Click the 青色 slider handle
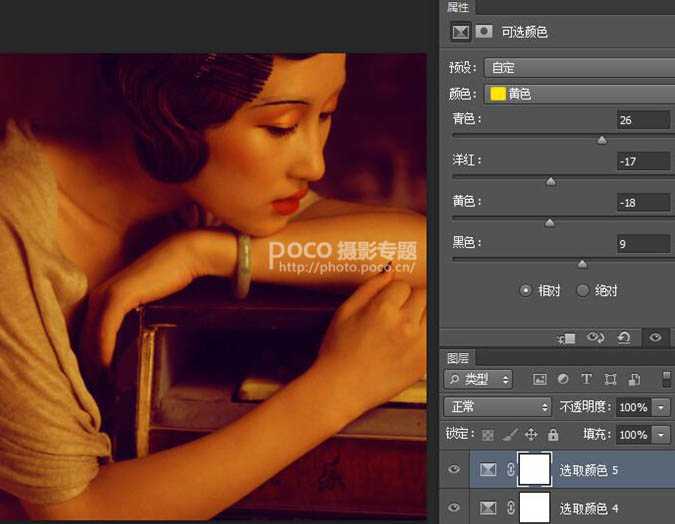This screenshot has width=675, height=524. pos(602,140)
